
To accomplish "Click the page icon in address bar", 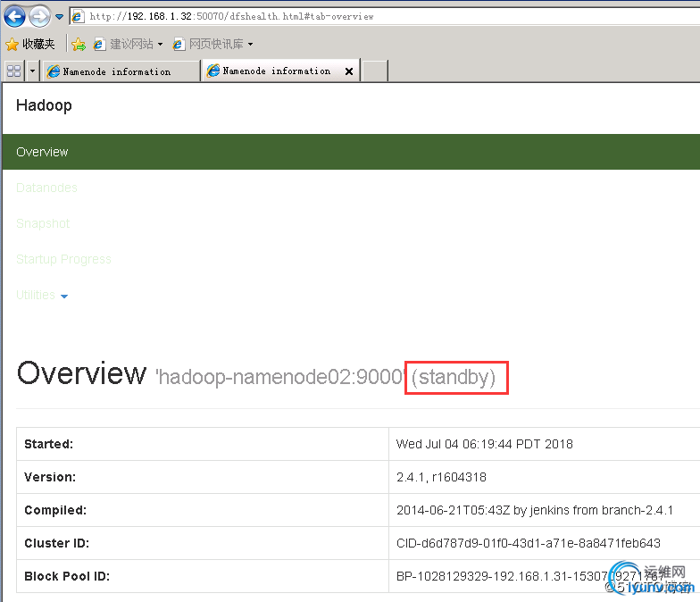I will coord(78,16).
